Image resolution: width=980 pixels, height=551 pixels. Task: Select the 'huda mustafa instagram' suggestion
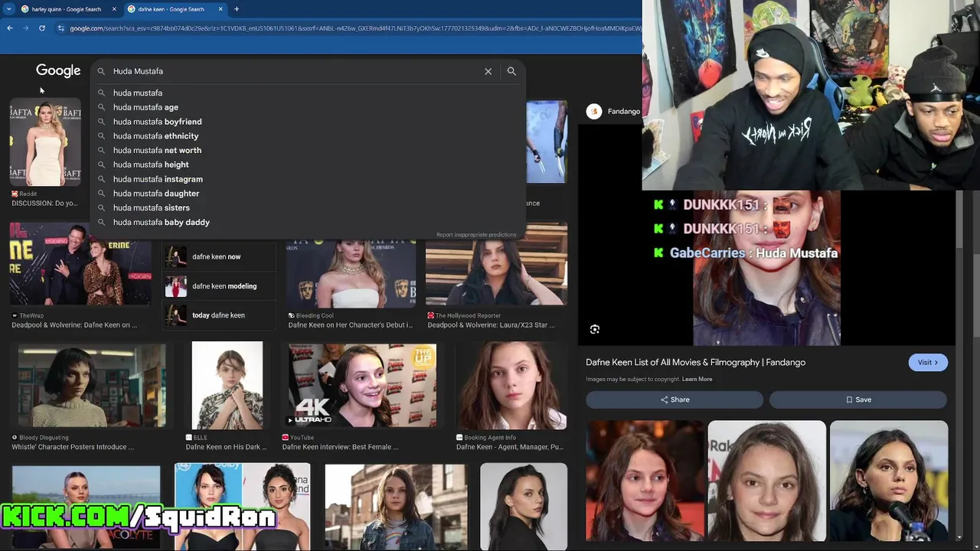(308, 179)
